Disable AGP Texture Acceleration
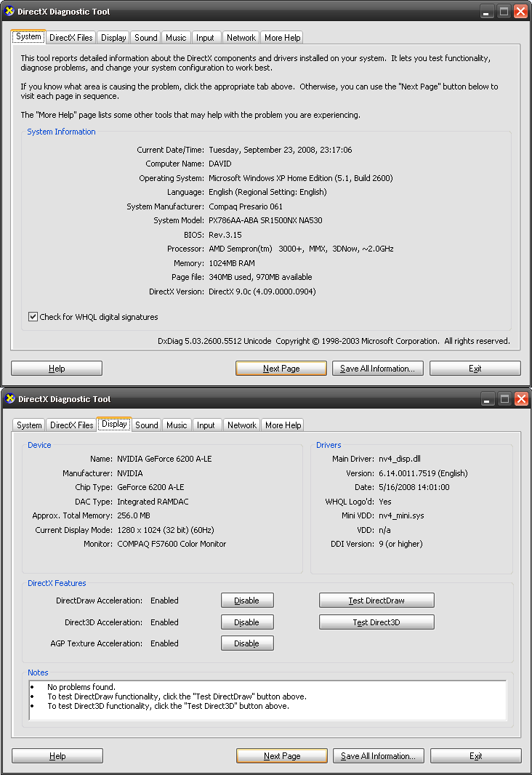The width and height of the screenshot is (532, 775). (247, 643)
